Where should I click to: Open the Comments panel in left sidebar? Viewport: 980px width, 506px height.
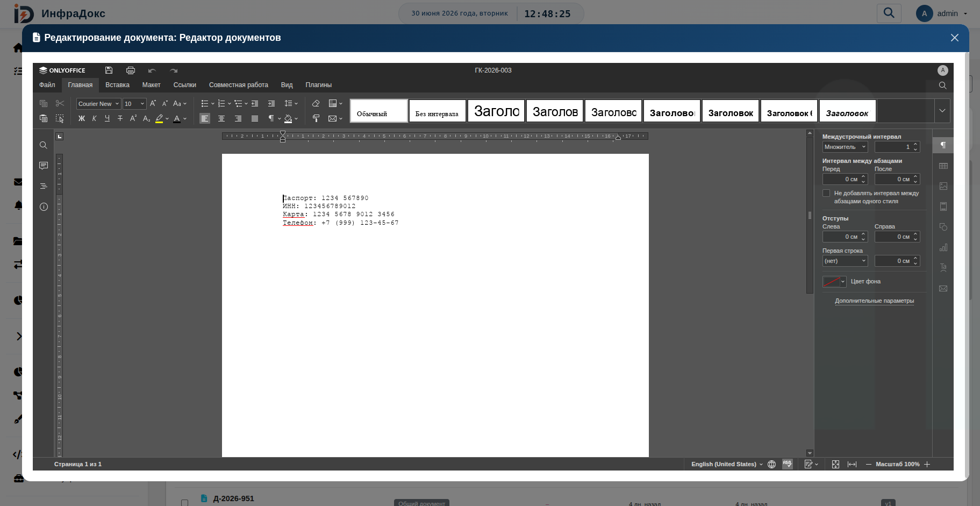point(44,166)
